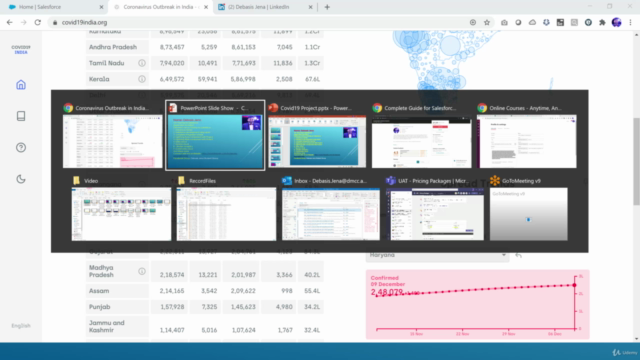Switch to the Debasis Jena LinkedIn tab
The width and height of the screenshot is (640, 360).
point(265,7)
